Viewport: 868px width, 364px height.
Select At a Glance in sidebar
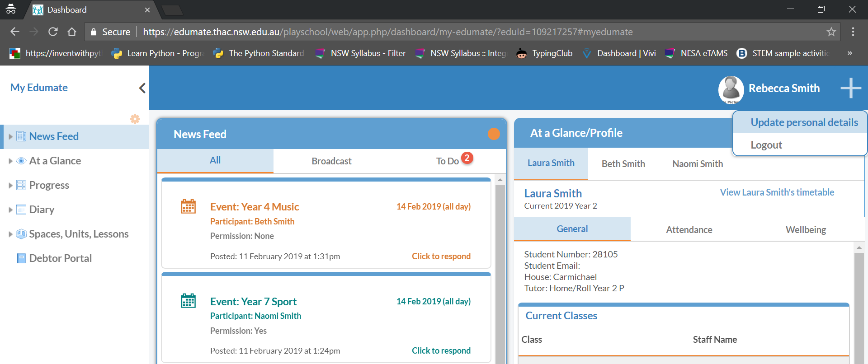(x=55, y=161)
